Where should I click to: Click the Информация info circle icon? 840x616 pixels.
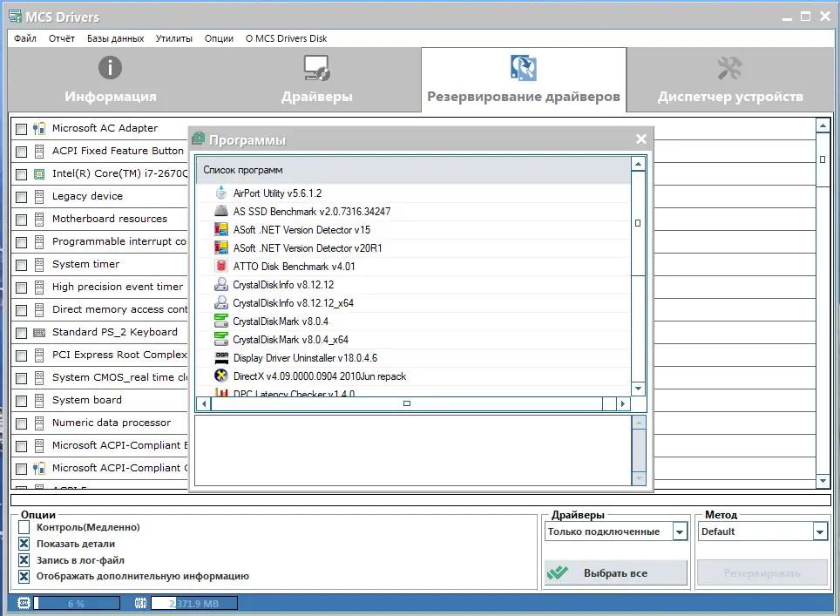110,67
